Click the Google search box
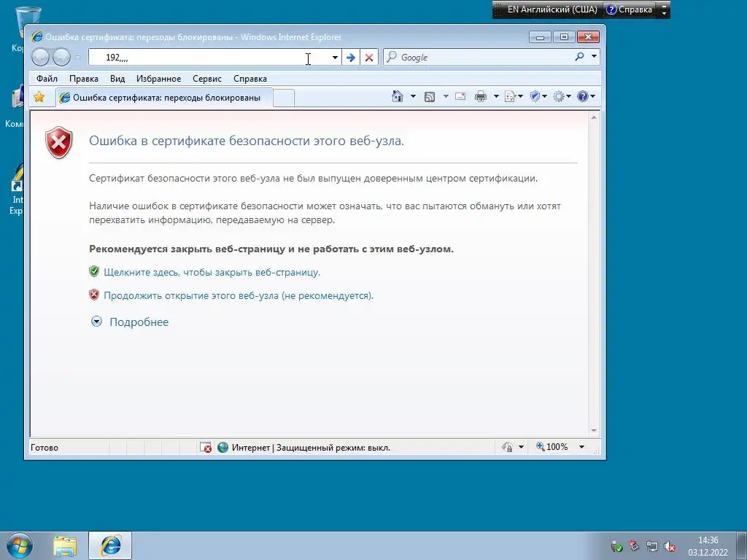The width and height of the screenshot is (747, 560). 486,57
